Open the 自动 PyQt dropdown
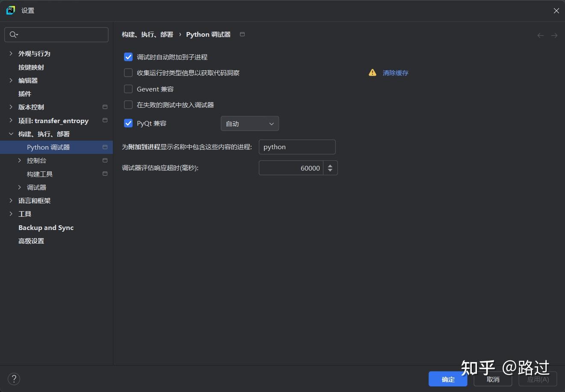This screenshot has height=392, width=565. pyautogui.click(x=250, y=124)
